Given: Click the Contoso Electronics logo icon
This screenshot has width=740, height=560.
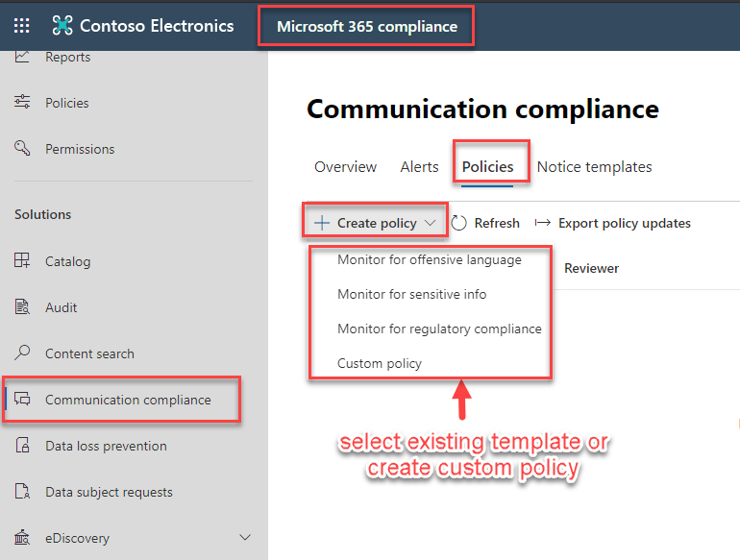Looking at the screenshot, I should (x=62, y=26).
